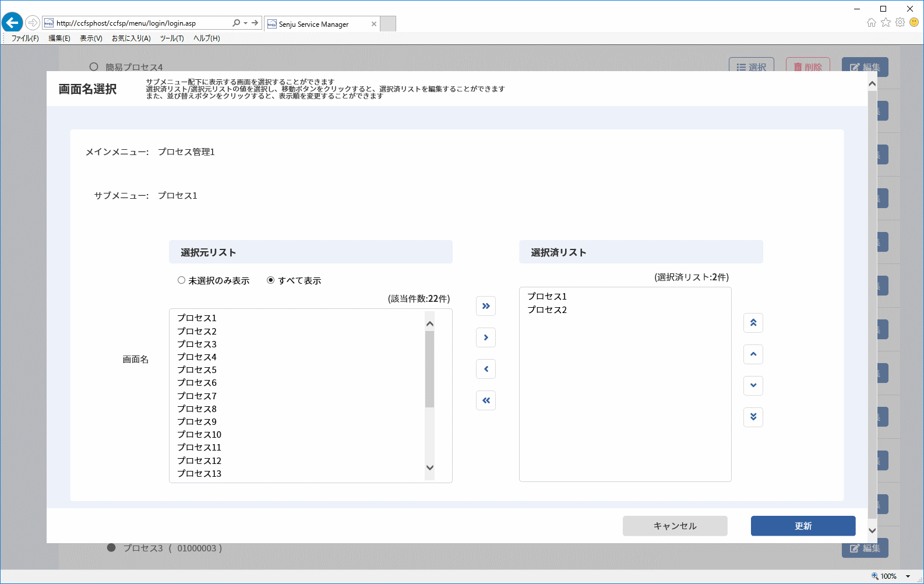Select プロセス5 in the source list
Viewport: 924px width, 584px height.
[x=197, y=370]
